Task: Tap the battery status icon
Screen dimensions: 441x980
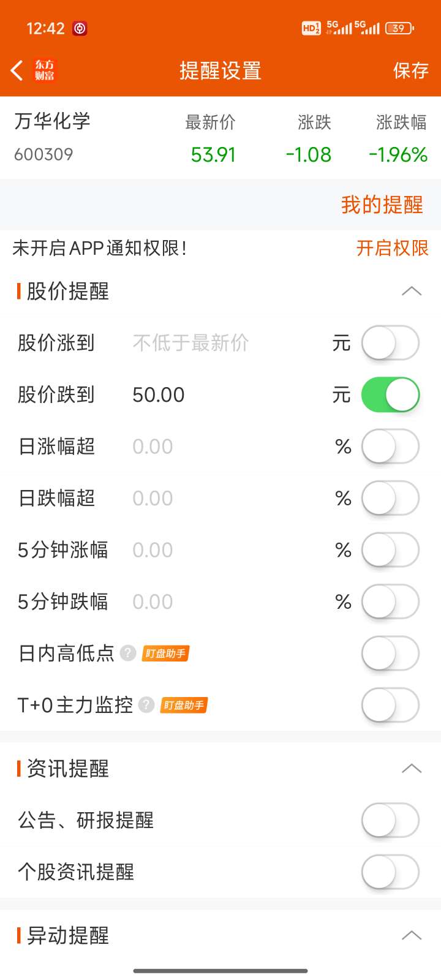Action: click(399, 28)
